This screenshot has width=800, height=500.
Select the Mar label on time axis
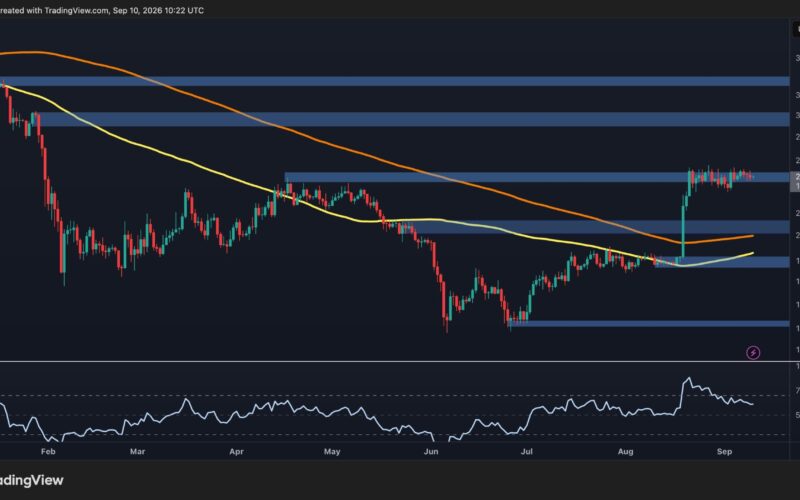point(138,452)
